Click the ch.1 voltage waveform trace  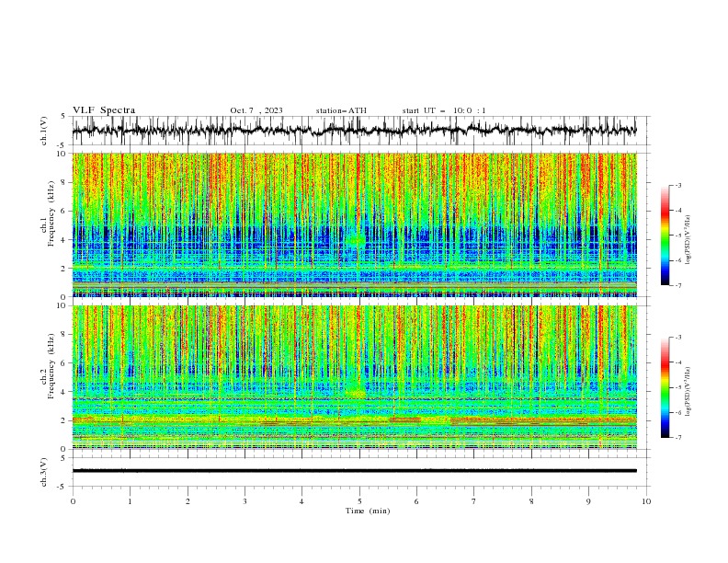point(354,131)
